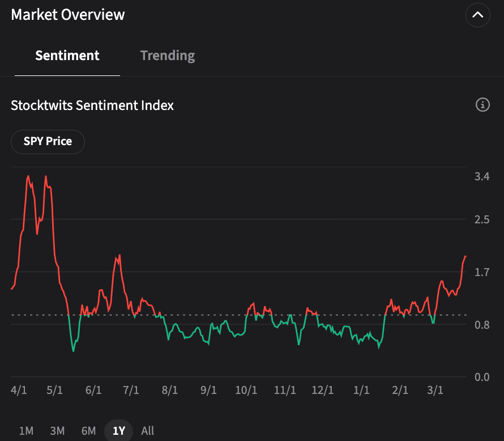Click the 5/1 date label
Image resolution: width=504 pixels, height=441 pixels.
(x=54, y=390)
